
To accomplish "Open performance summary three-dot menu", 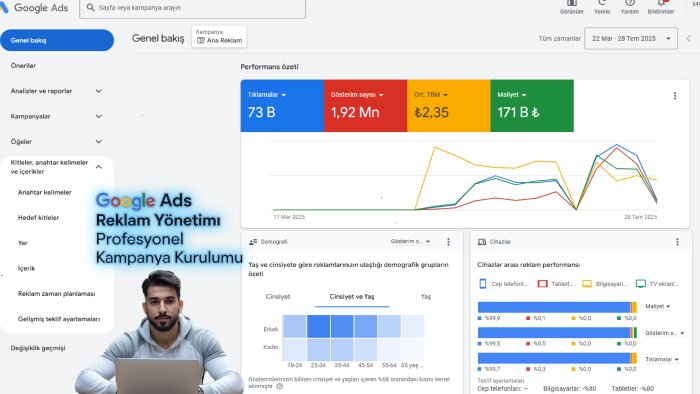I will [675, 96].
